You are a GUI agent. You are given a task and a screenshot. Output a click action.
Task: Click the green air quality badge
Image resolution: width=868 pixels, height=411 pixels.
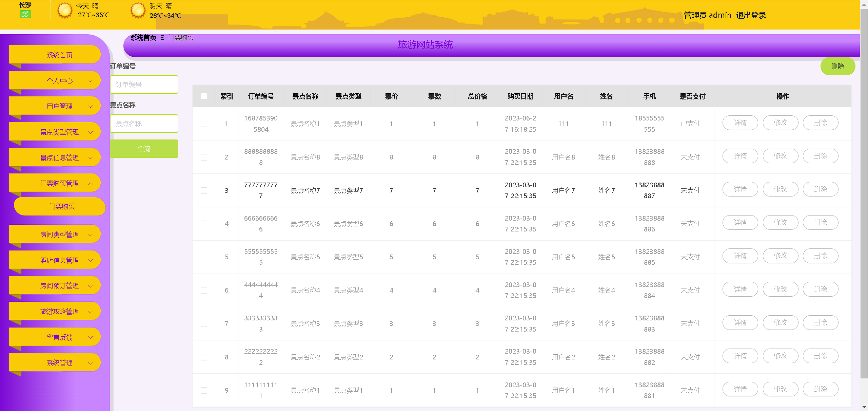[x=25, y=14]
